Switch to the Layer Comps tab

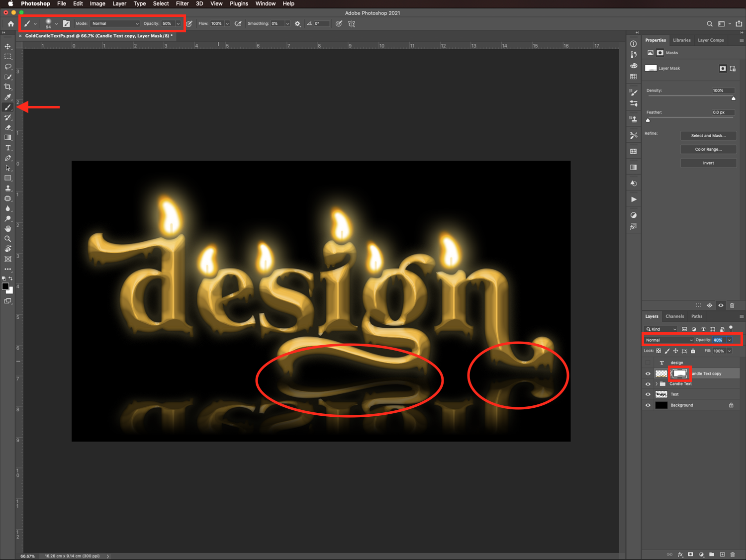click(711, 40)
